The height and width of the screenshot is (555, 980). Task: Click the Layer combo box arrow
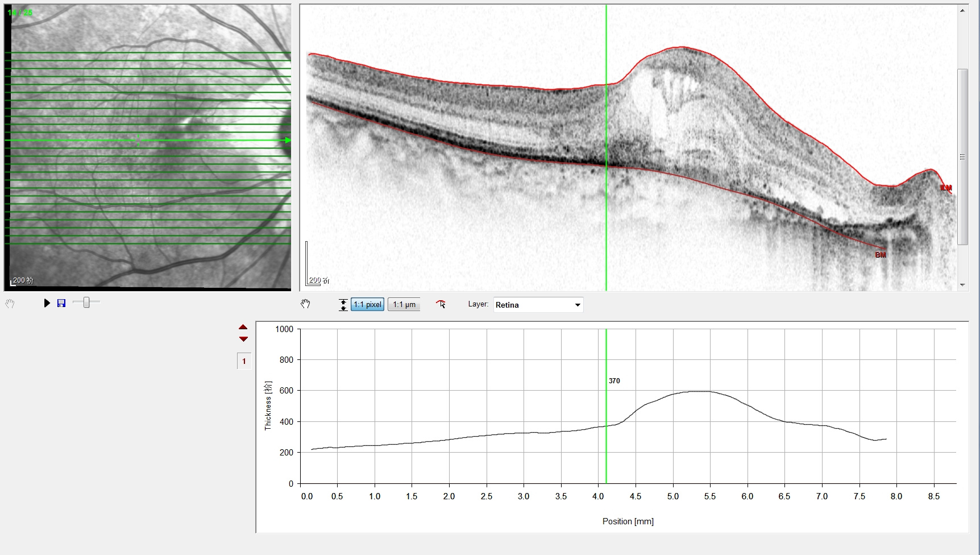578,305
